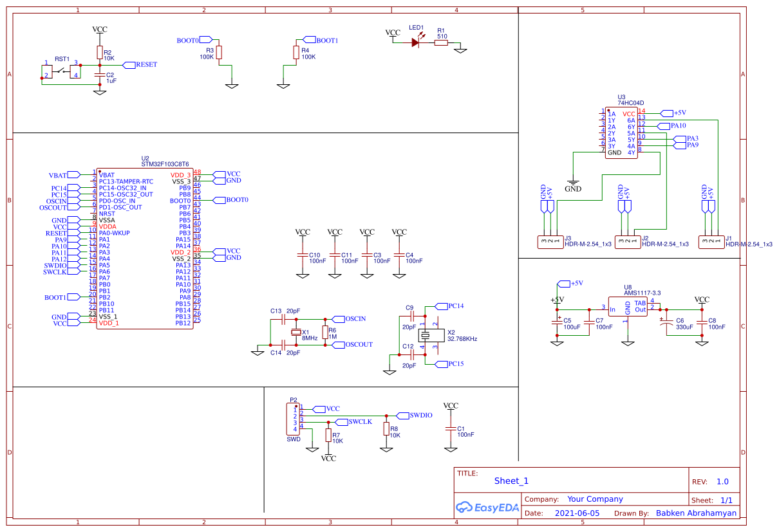Select the X1 8MHz crystal symbol

[x=296, y=333]
